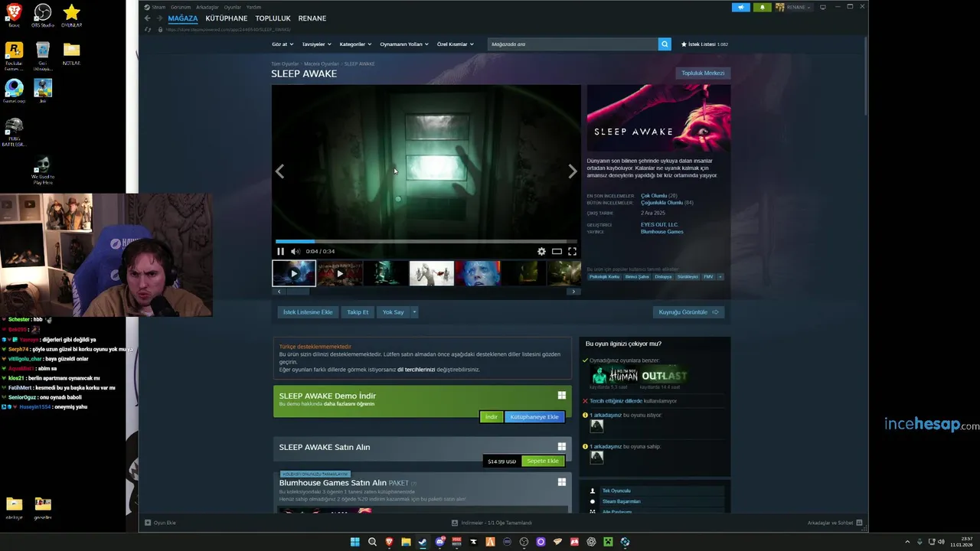
Task: Select the first trailer thumbnail
Action: point(294,273)
